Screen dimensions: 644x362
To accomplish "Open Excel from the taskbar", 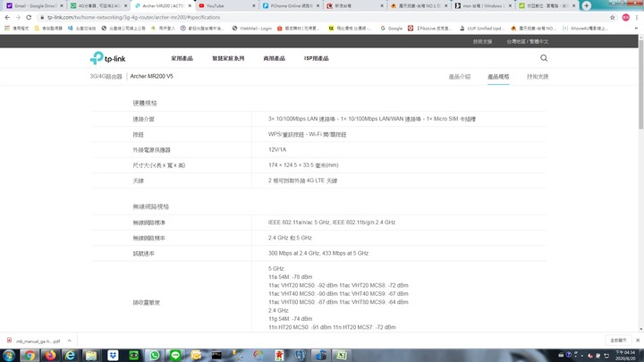I will tap(342, 355).
